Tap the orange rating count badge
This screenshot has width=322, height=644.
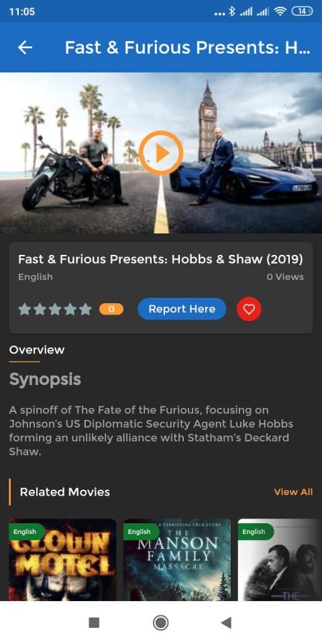(x=111, y=309)
